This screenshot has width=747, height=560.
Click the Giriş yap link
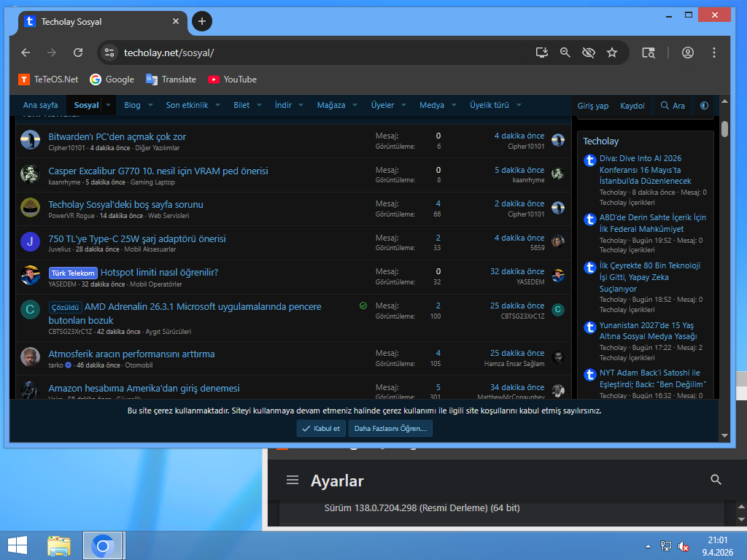[x=592, y=106]
